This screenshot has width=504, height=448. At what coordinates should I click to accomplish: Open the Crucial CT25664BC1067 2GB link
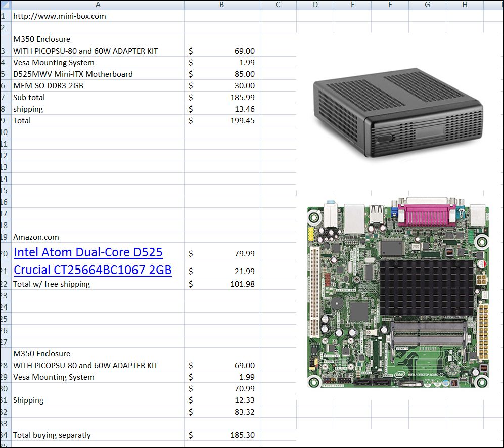pyautogui.click(x=93, y=270)
